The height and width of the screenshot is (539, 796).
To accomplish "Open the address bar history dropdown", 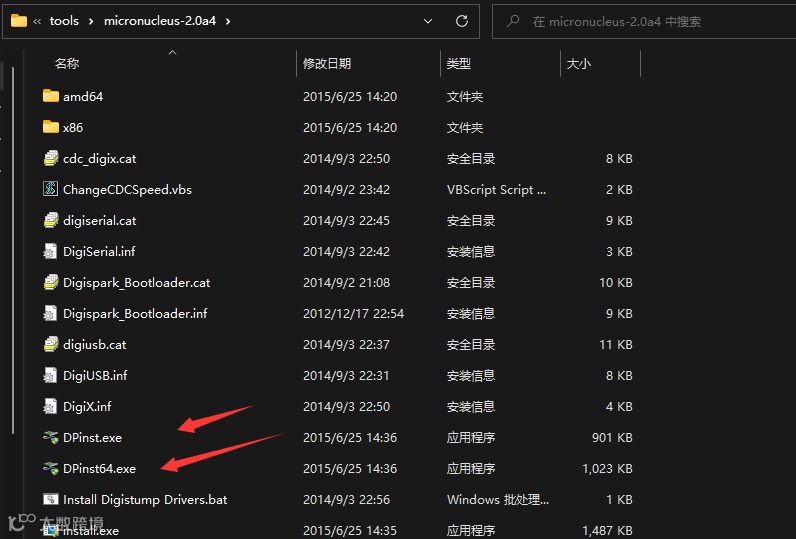I will [x=428, y=21].
